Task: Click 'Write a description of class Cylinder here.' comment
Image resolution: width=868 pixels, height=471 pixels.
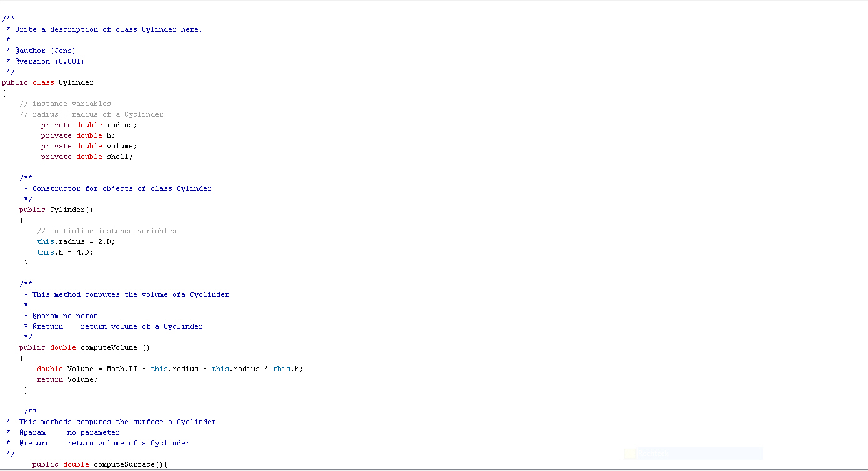Action: [108, 29]
